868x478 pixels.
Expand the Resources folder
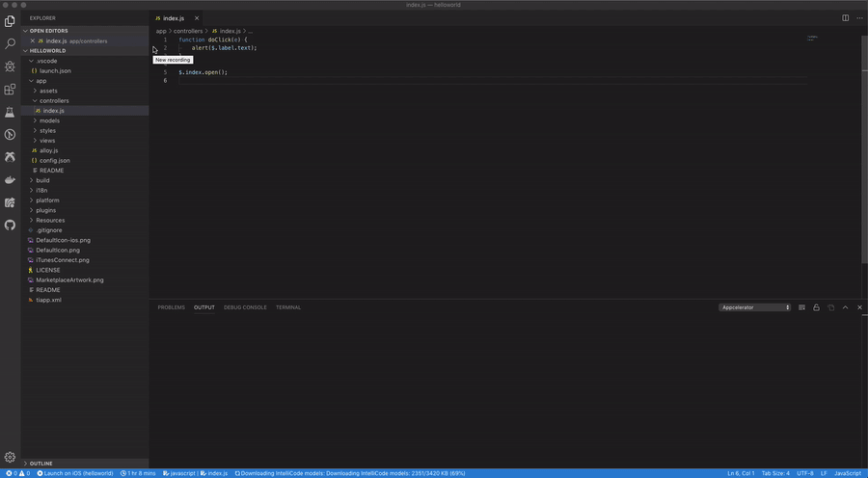pos(85,220)
